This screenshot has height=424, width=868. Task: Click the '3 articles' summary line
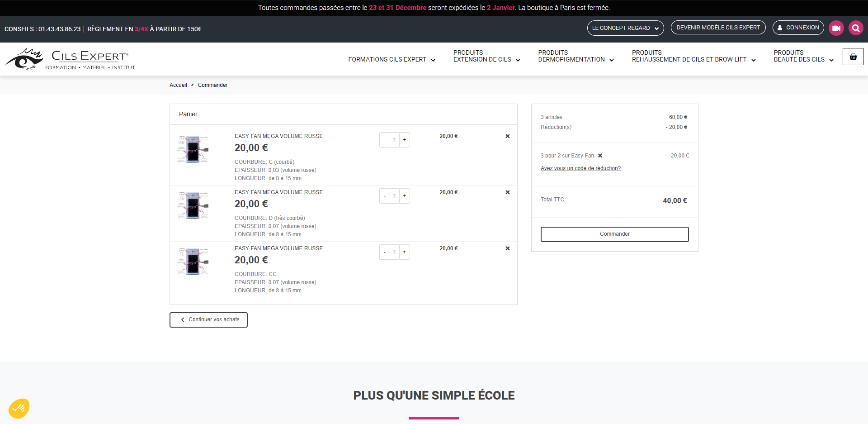tap(552, 117)
